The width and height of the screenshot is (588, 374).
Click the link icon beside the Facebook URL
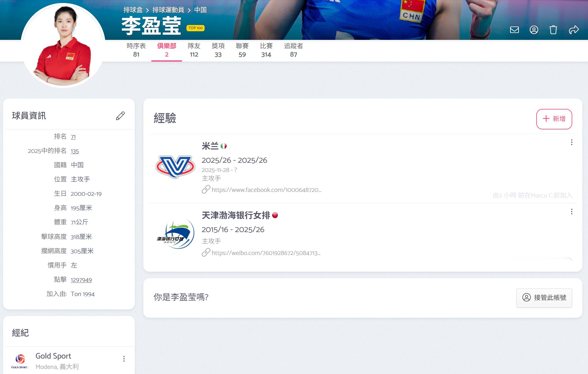[206, 190]
